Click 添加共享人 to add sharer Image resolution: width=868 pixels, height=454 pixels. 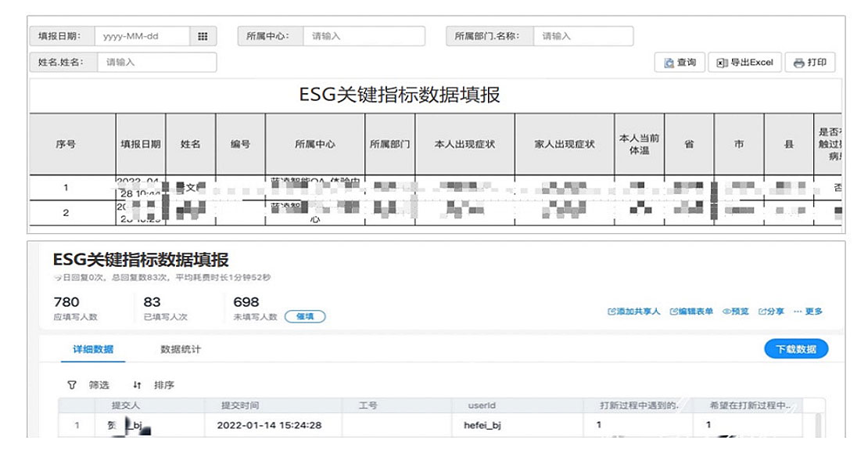[633, 312]
